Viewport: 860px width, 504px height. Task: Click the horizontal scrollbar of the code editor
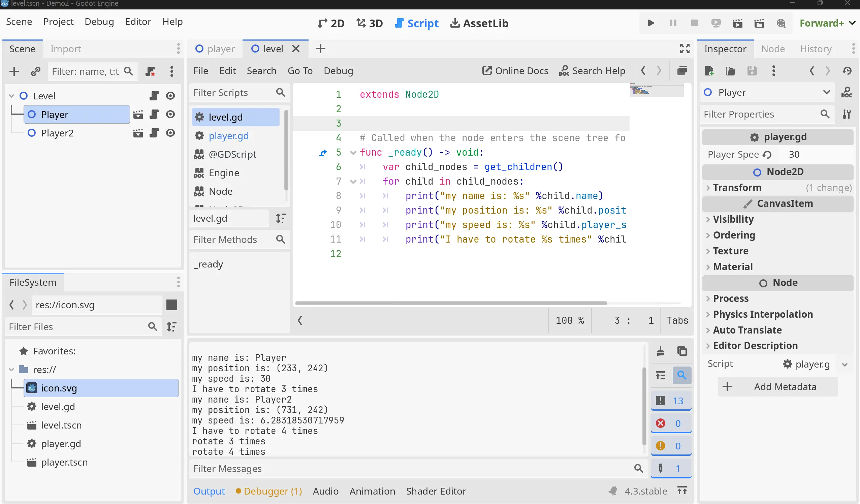(451, 303)
